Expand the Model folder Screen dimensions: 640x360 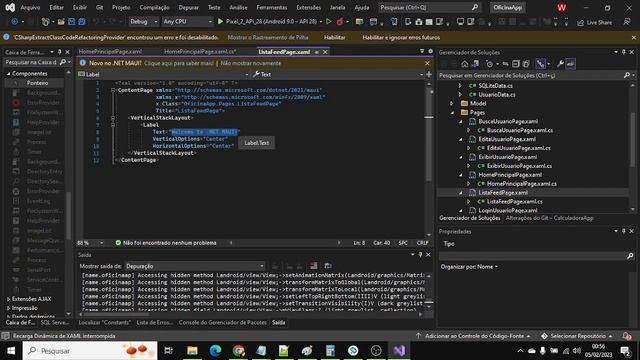[452, 104]
